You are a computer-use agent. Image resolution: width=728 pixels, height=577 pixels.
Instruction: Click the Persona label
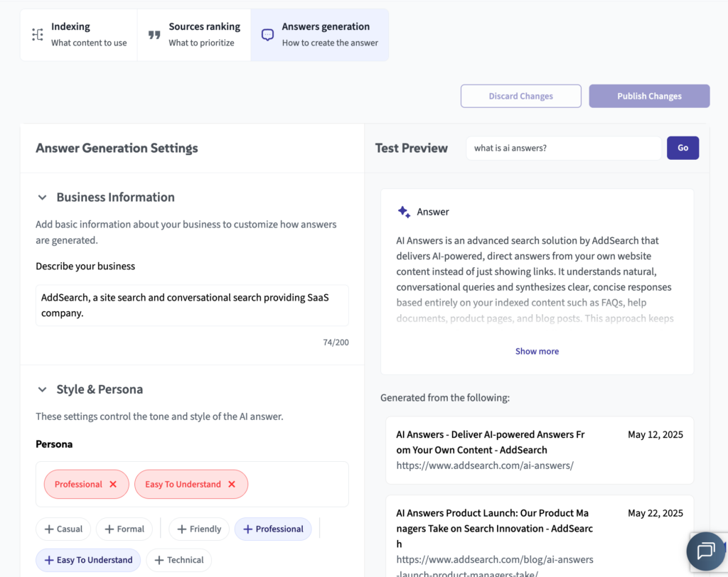pyautogui.click(x=54, y=444)
